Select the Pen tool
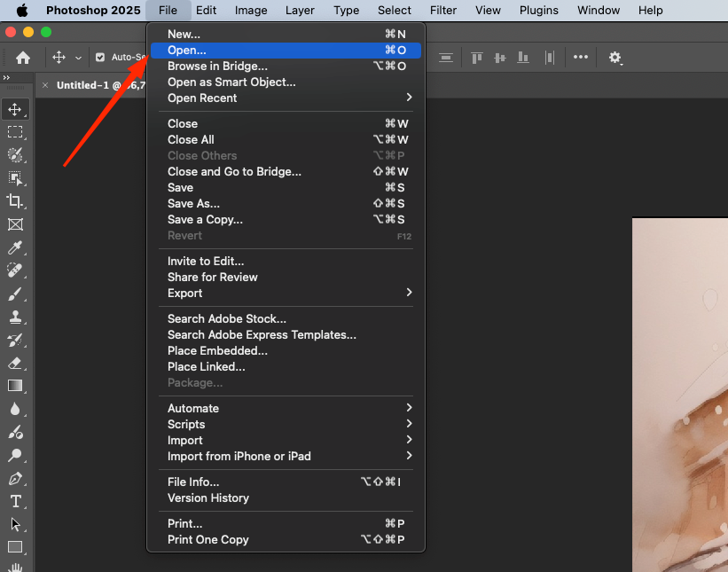The height and width of the screenshot is (572, 728). click(15, 479)
